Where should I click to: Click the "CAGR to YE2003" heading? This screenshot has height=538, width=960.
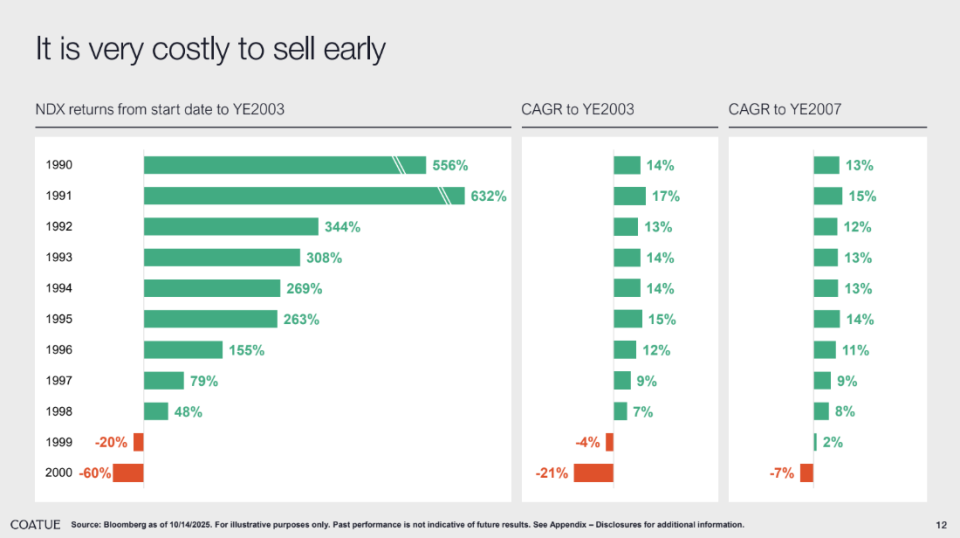point(578,109)
